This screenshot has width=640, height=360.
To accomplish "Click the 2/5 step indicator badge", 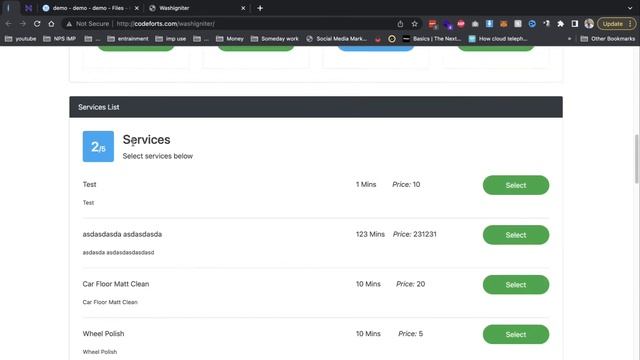I will click(x=98, y=147).
